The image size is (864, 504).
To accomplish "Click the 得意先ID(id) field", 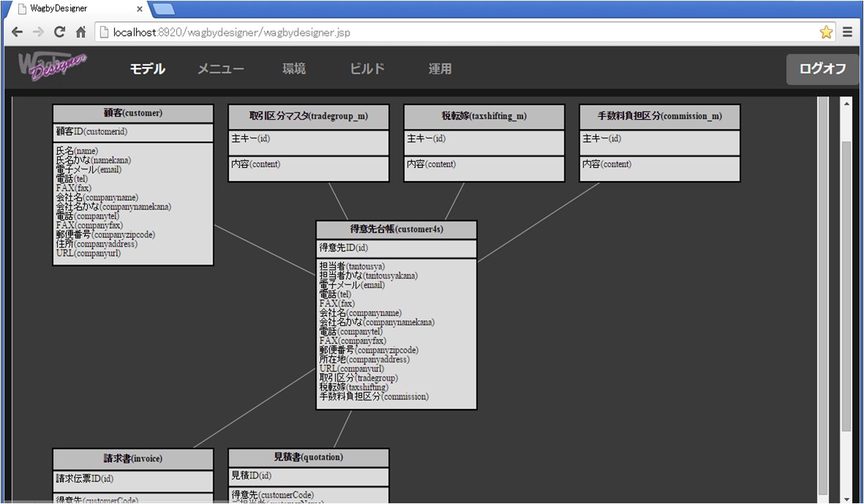I will coord(344,248).
